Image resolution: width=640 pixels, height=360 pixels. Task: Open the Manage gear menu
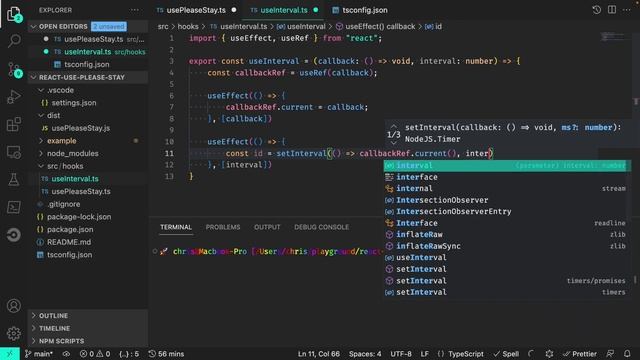(13, 333)
